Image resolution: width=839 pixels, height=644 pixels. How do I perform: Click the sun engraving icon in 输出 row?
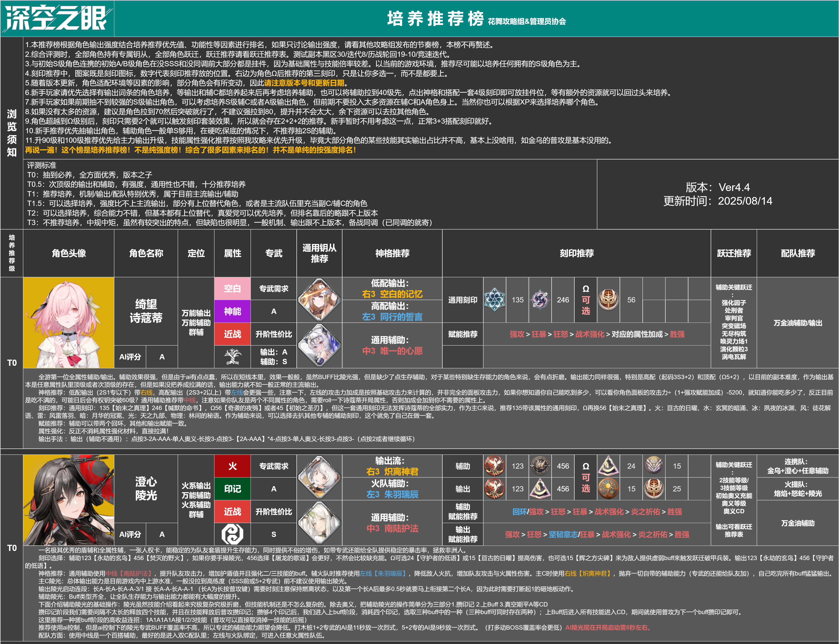click(x=608, y=488)
